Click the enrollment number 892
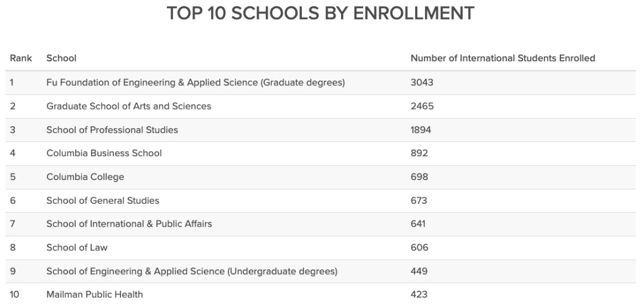This screenshot has height=307, width=644. pyautogui.click(x=419, y=154)
